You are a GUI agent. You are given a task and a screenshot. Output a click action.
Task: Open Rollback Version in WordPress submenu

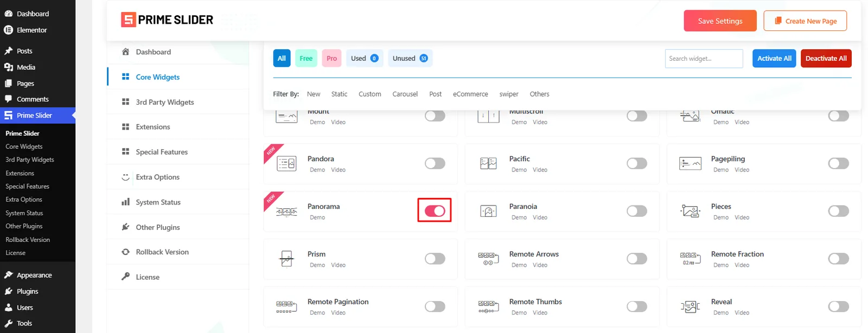28,240
